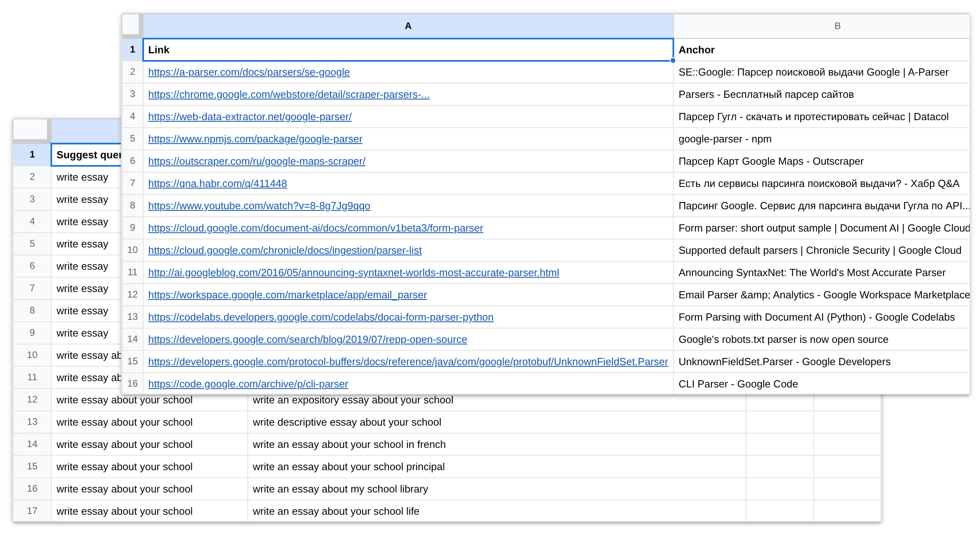The image size is (980, 533).
Task: Select the Link header cell
Action: 408,50
